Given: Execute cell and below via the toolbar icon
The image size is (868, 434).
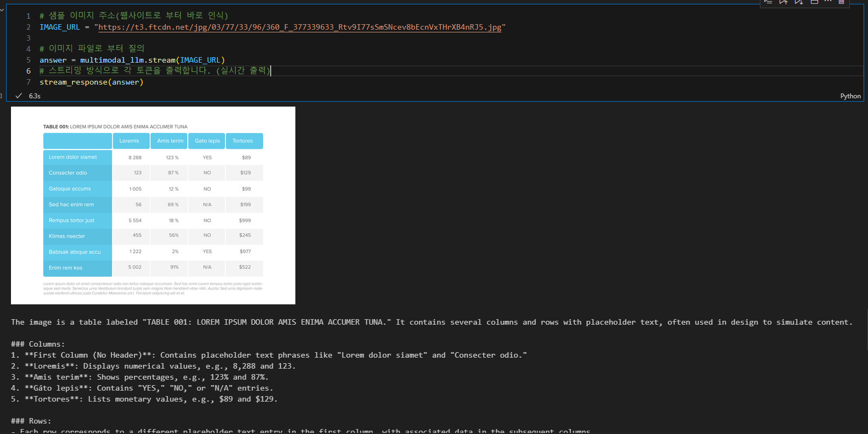Looking at the screenshot, I should point(799,2).
